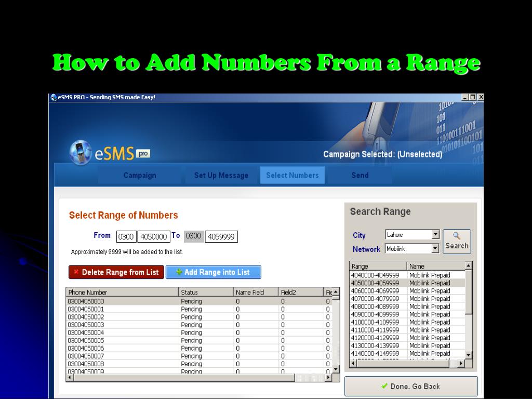This screenshot has width=532, height=399.
Task: Select phone number 03004050000 row
Action: (199, 301)
